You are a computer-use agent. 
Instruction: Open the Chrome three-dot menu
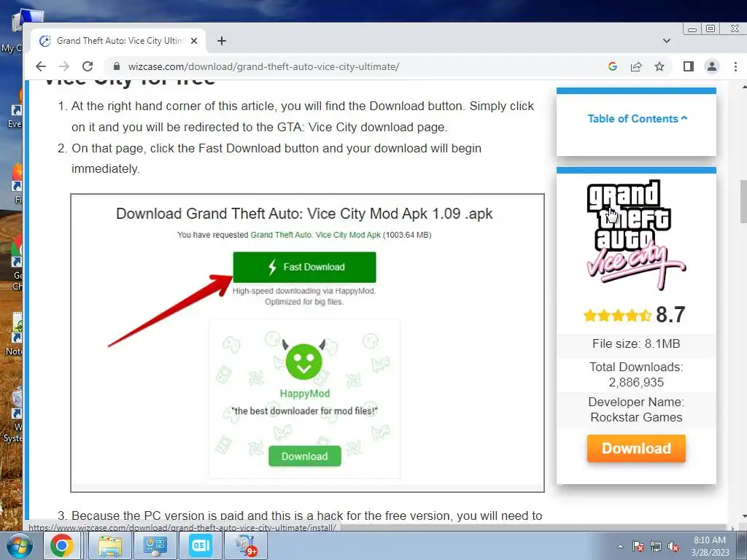735,66
